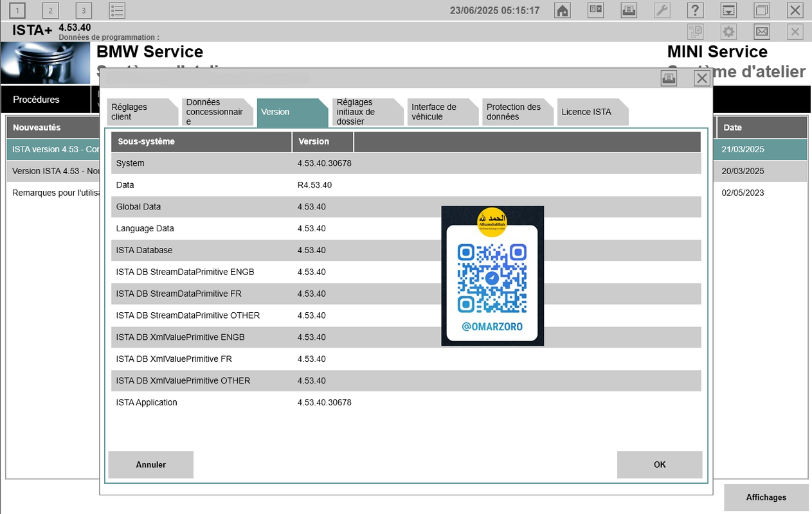Click the date 21/03/2025
This screenshot has width=812, height=514.
tap(743, 149)
